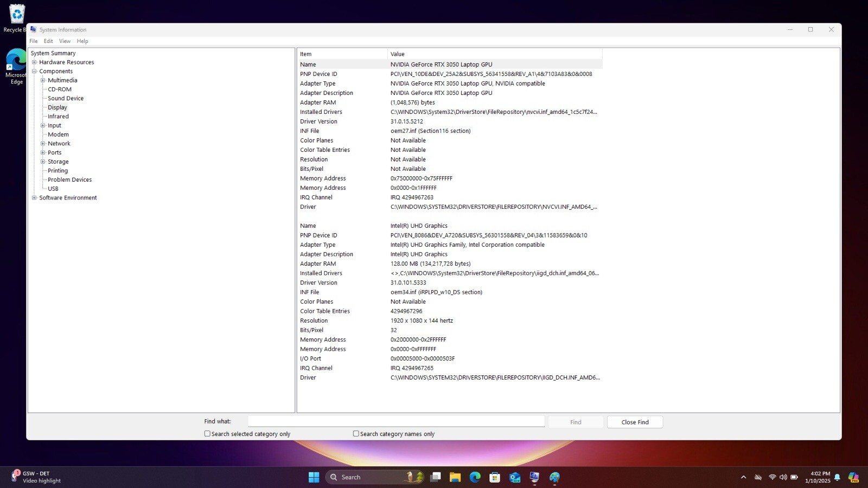Select Infrared in the tree
868x488 pixels.
tap(58, 117)
